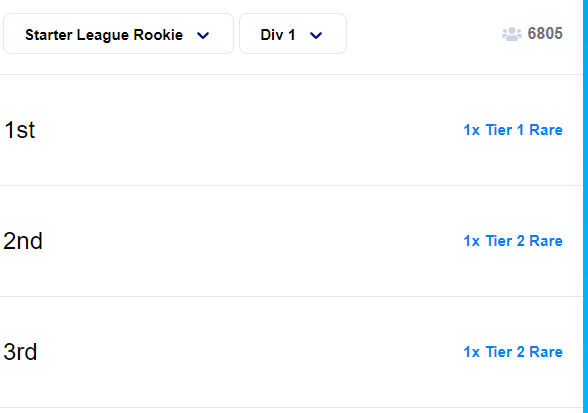Select the 1st place row

[291, 130]
